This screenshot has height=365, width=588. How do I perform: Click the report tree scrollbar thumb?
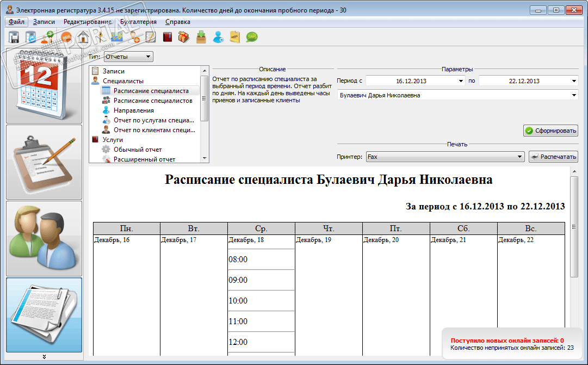[205, 98]
